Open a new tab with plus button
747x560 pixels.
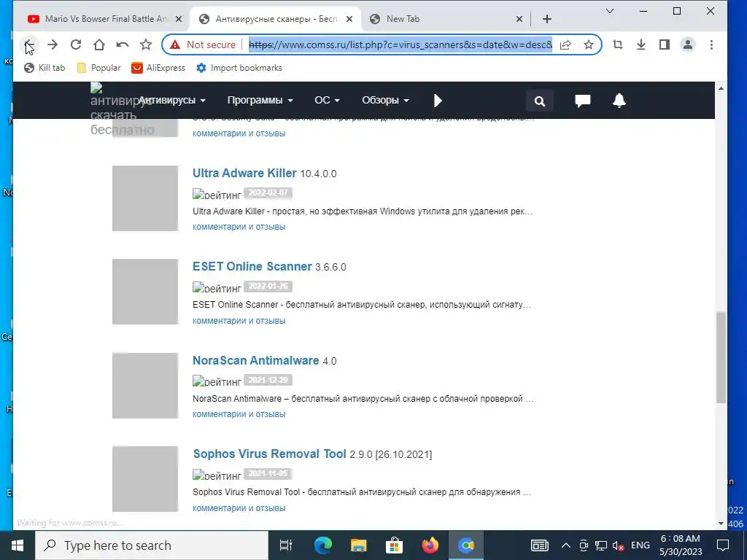tap(547, 19)
